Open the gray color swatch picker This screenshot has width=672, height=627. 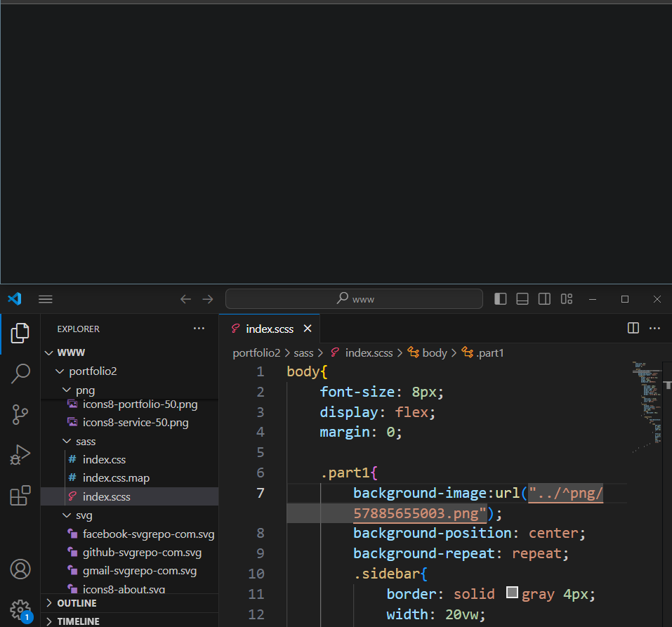coord(512,593)
